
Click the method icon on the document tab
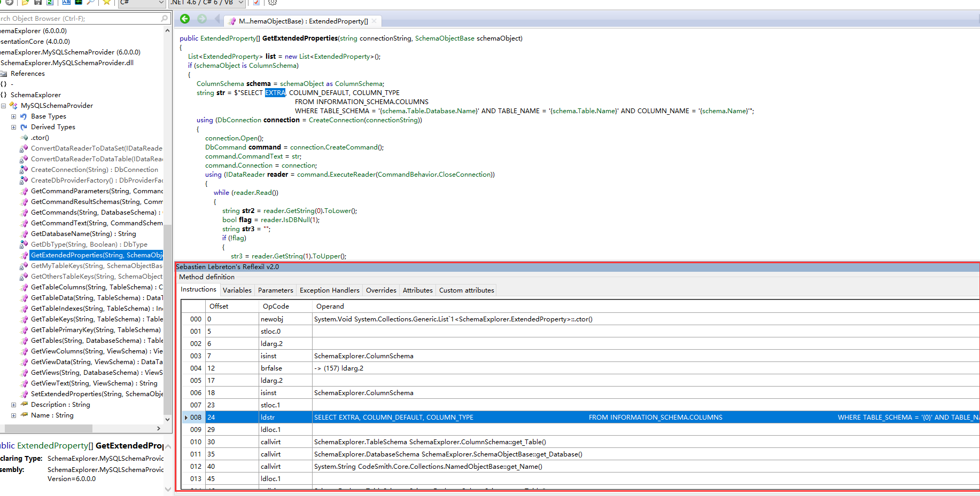pos(232,21)
